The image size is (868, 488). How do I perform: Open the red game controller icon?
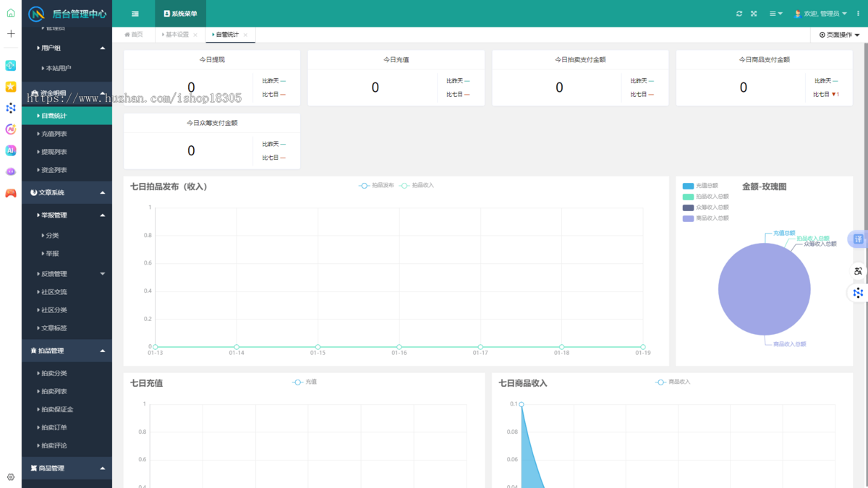pyautogui.click(x=11, y=193)
